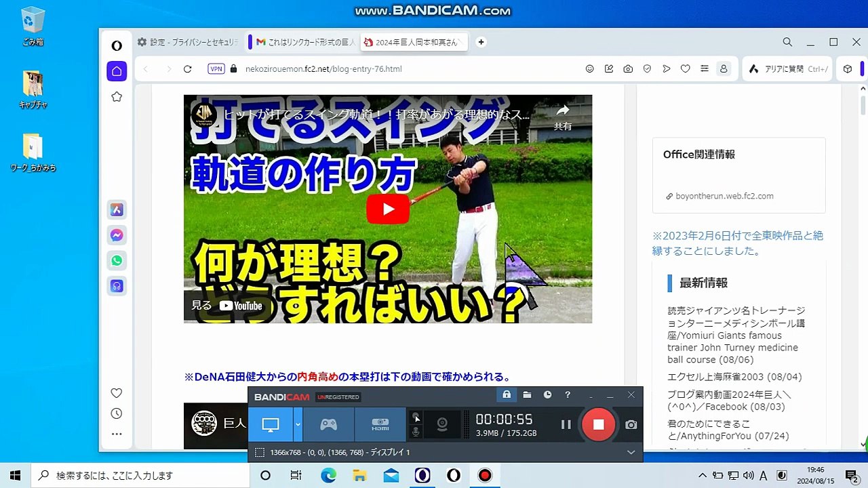The image size is (868, 488).
Task: Open emoji smiley icon in address bar
Action: 590,69
